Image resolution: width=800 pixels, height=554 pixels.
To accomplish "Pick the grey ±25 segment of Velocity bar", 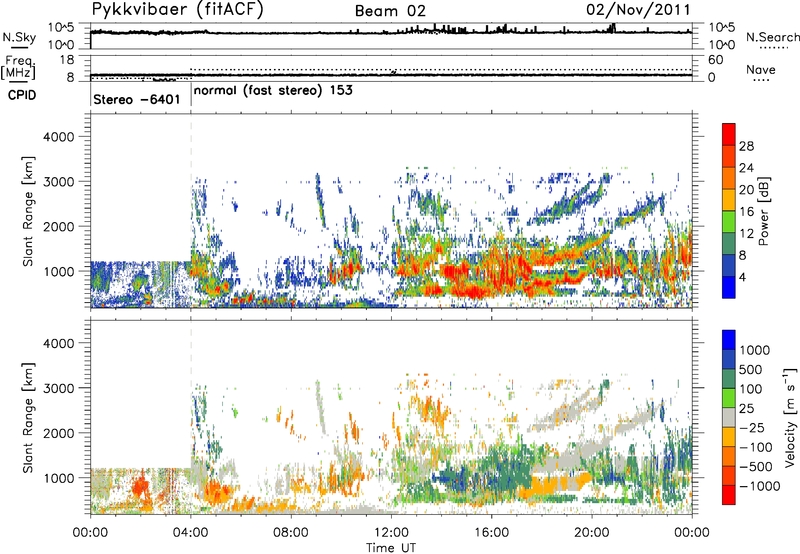I will click(x=729, y=417).
